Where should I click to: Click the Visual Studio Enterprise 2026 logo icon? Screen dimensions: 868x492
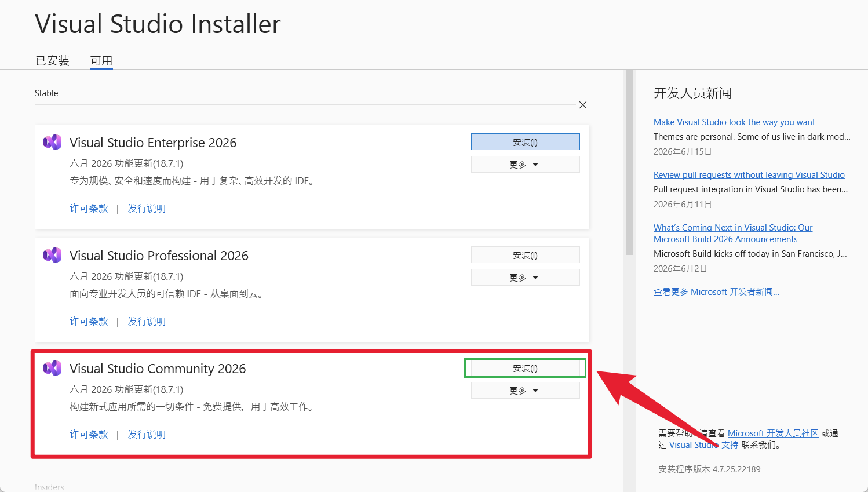click(52, 142)
